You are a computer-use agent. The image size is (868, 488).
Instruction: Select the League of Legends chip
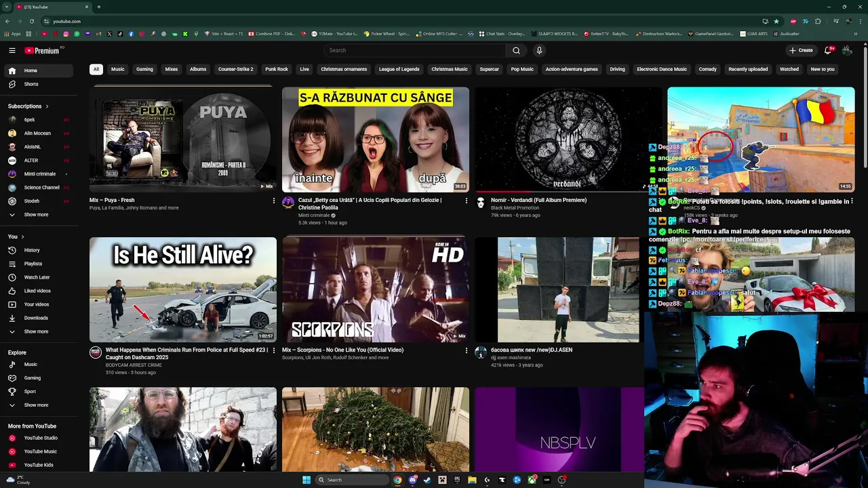pyautogui.click(x=399, y=69)
